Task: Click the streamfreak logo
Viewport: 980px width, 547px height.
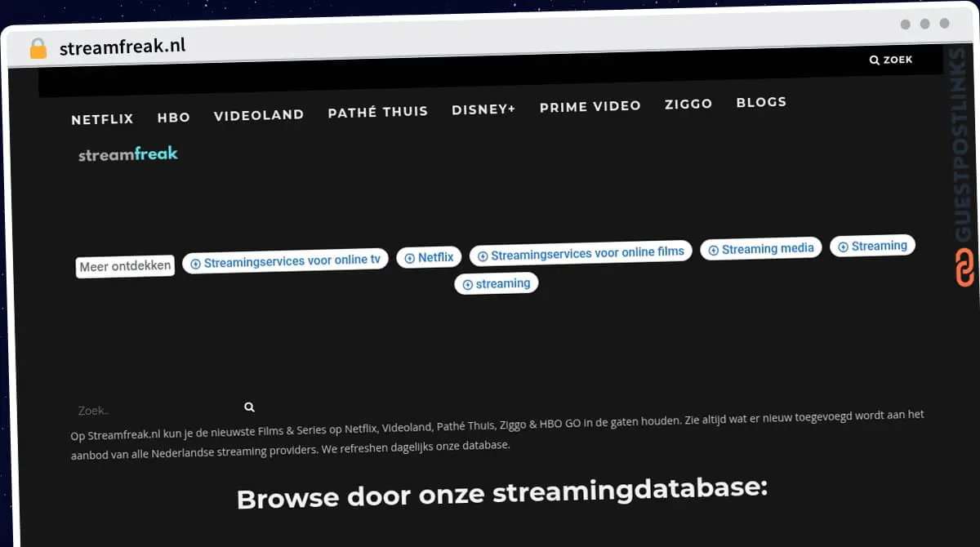Action: tap(128, 154)
